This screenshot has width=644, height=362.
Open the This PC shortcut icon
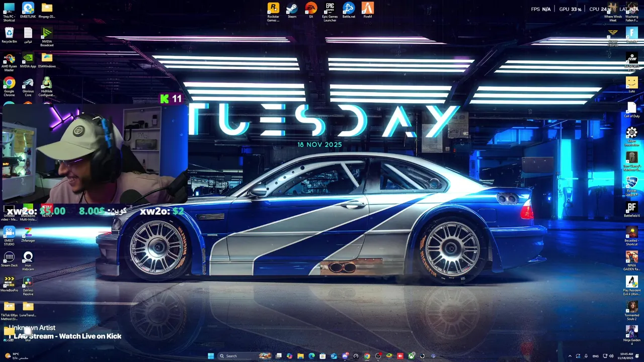9,12
